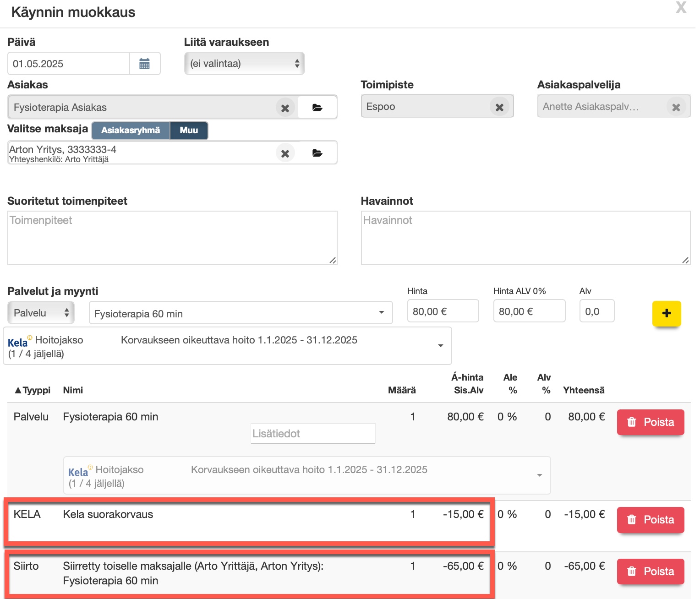Sort table by Tyyppi column
The image size is (700, 599).
pos(32,390)
